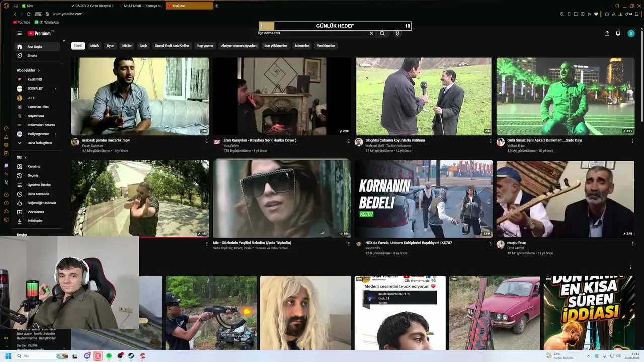Open Ana Sayfa in the sidebar

(38, 47)
